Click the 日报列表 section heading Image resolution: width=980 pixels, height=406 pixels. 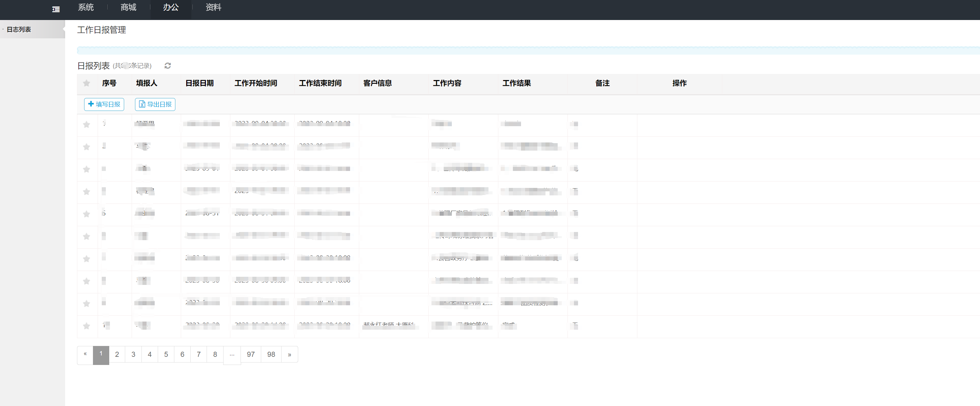click(94, 66)
